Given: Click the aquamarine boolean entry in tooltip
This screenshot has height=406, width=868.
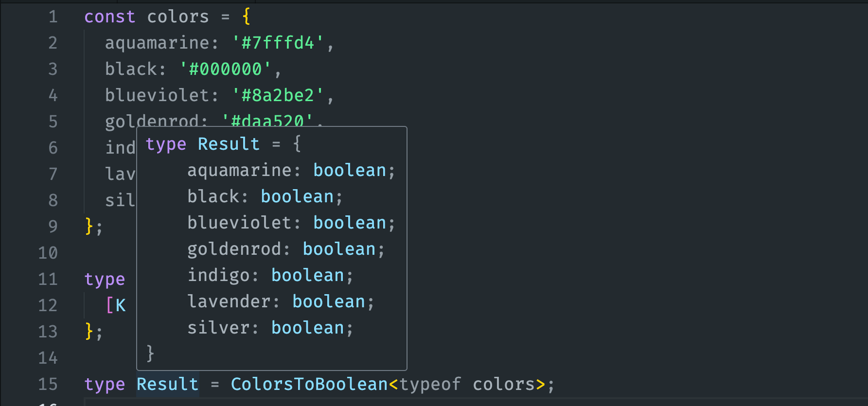Looking at the screenshot, I should click(x=291, y=171).
